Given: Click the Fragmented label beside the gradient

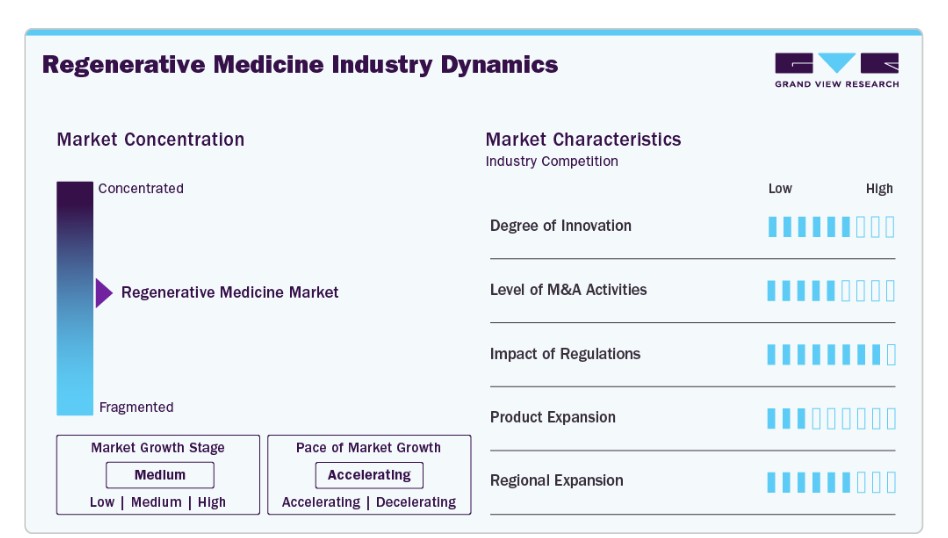Looking at the screenshot, I should (137, 407).
